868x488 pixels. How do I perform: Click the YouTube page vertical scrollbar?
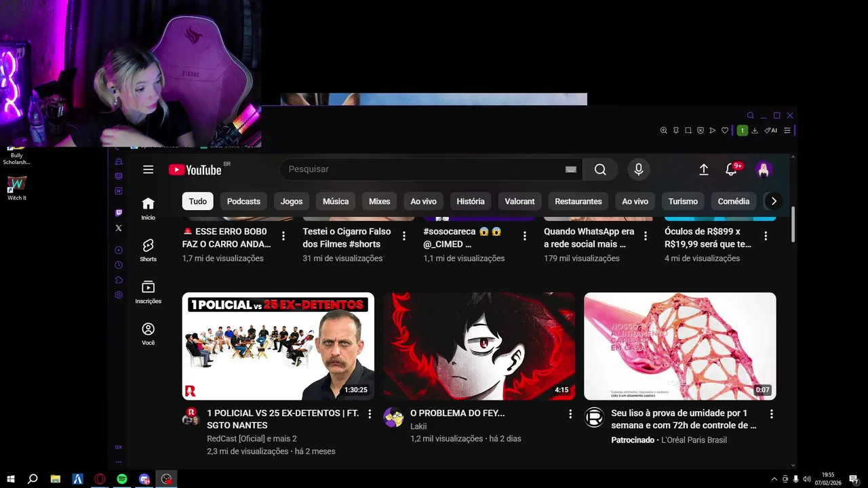click(x=793, y=225)
